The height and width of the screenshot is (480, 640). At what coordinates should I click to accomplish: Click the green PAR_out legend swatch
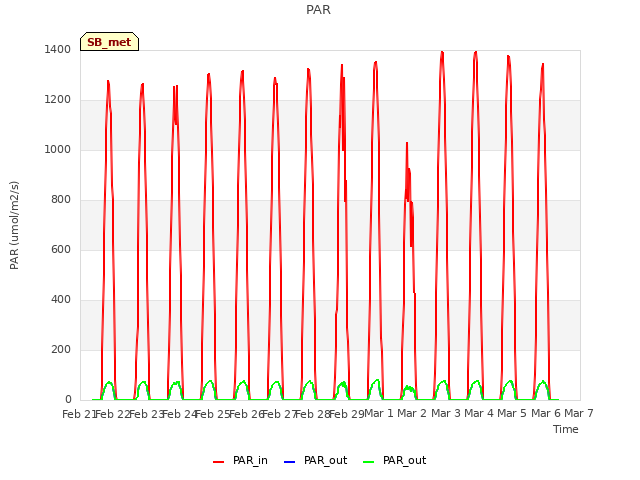tap(368, 462)
